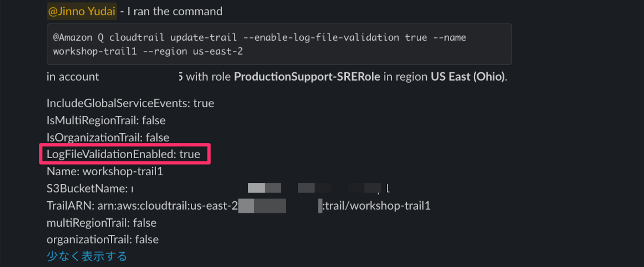Viewport: 644px width, 267px height.
Task: Click the US East (Ohio) region text
Action: coord(468,77)
